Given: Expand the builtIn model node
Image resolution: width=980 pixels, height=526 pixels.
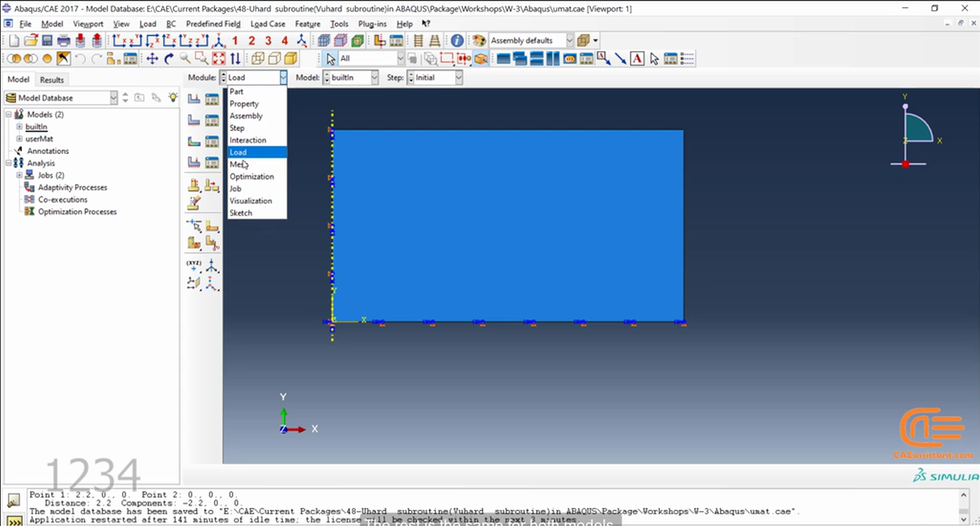Looking at the screenshot, I should click(19, 127).
